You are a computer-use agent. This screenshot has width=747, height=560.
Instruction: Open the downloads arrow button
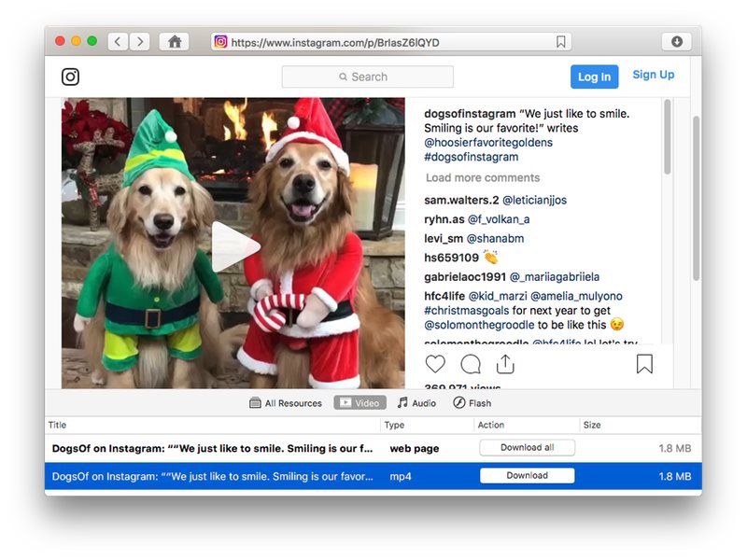pyautogui.click(x=676, y=42)
